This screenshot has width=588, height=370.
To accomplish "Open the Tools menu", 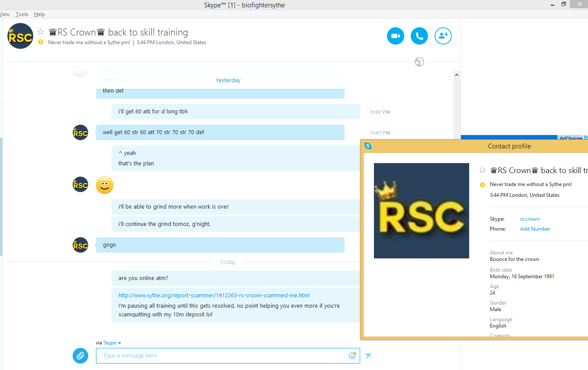I will coord(22,14).
